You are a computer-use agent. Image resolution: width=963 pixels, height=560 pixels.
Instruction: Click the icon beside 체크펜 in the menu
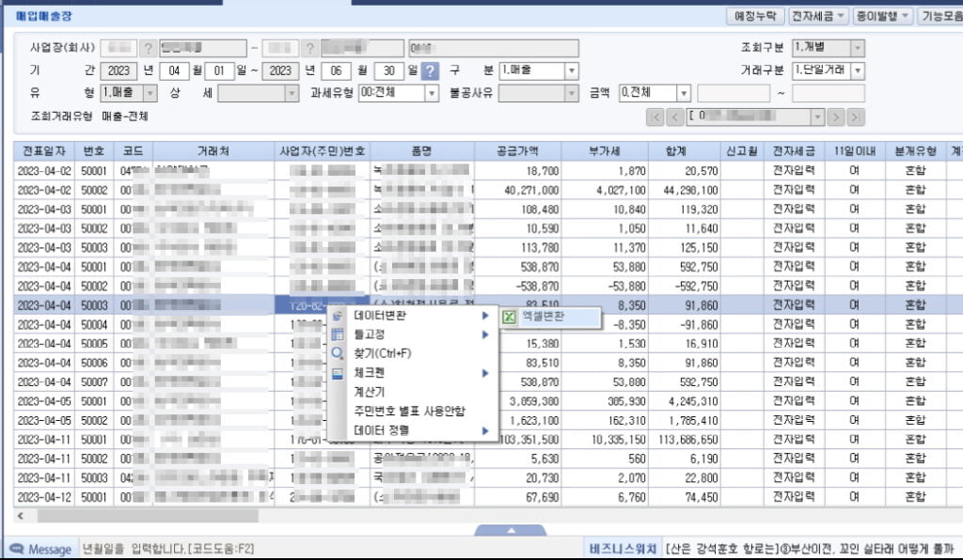coord(338,373)
